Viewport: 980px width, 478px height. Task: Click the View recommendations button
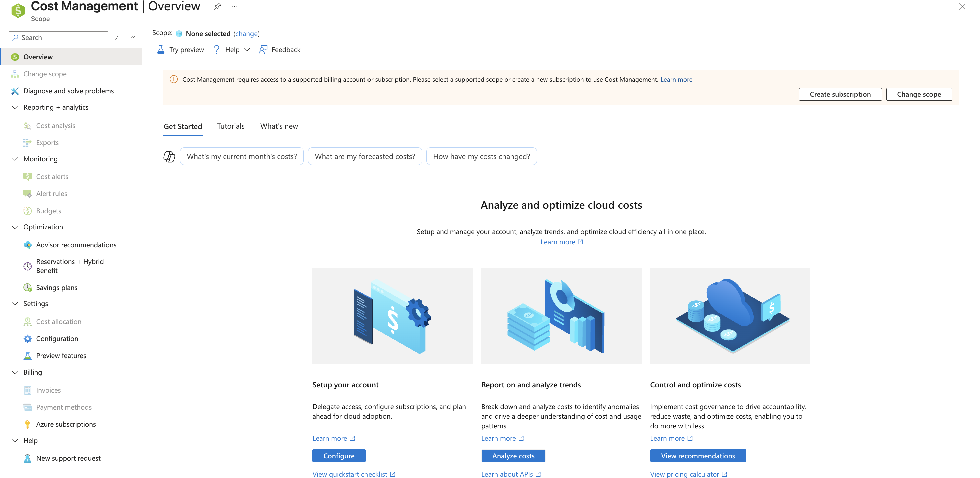coord(698,456)
